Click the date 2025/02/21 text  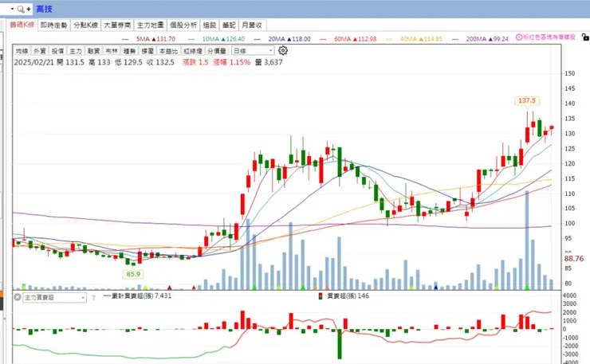pyautogui.click(x=34, y=62)
